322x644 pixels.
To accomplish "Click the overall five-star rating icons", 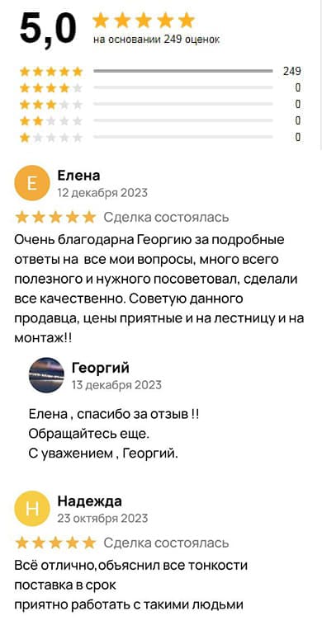I will click(143, 21).
